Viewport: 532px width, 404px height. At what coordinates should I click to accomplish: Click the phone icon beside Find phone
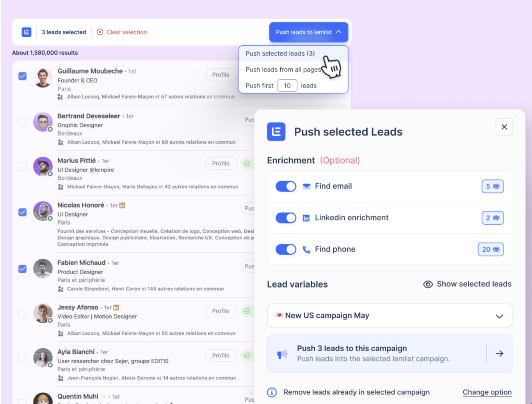306,250
